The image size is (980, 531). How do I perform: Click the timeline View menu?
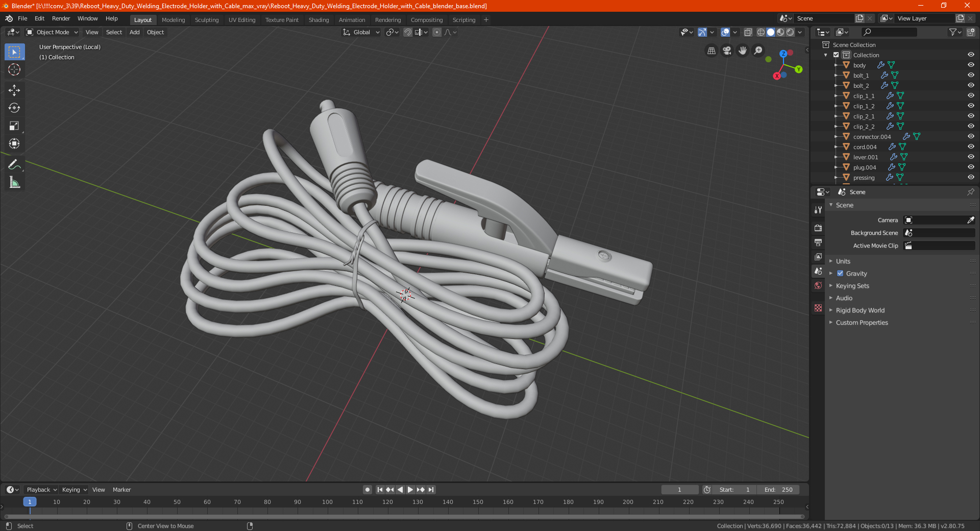click(99, 490)
